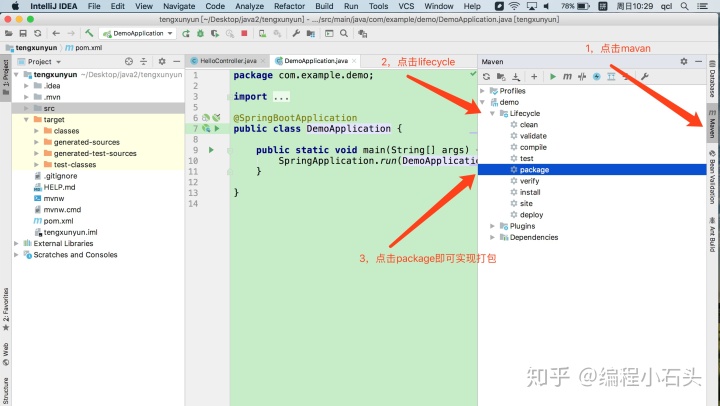
Task: Open Maven settings with the wrench icon
Action: (645, 77)
